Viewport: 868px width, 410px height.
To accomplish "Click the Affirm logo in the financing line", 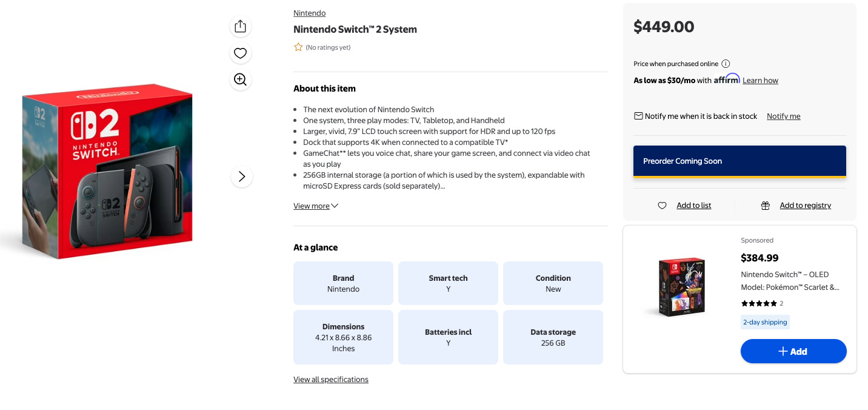I will click(726, 79).
